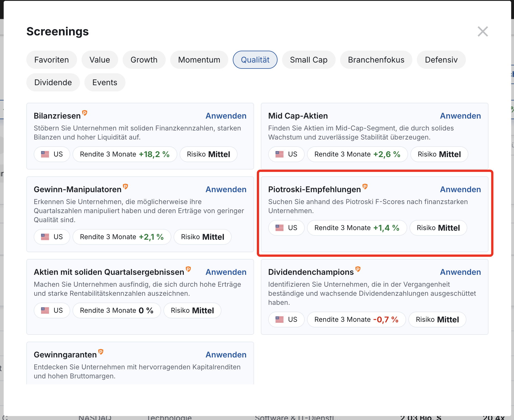Viewport: 514px width, 420px height.
Task: Click the premium badge next to Gewinngaranten
Action: coord(101,352)
